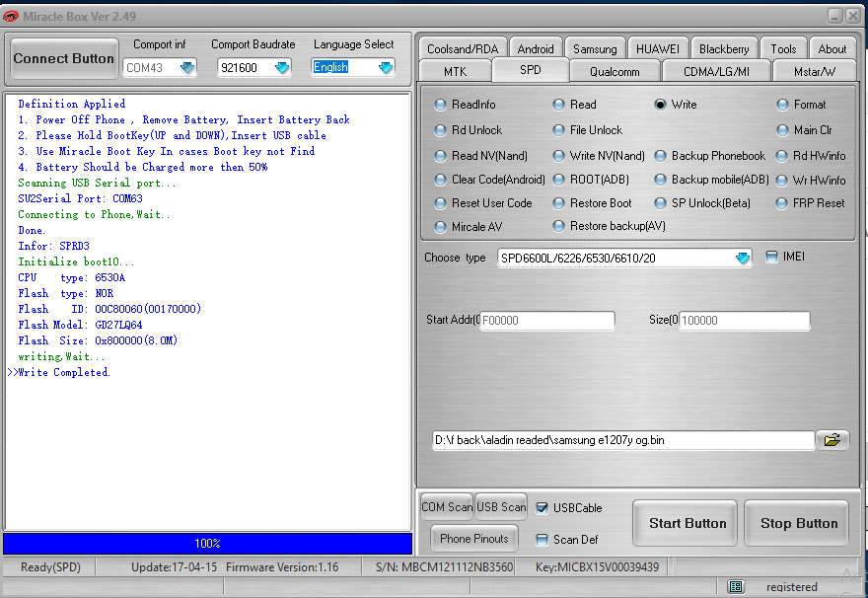This screenshot has width=868, height=598.
Task: Click the Firmware Version:1.16 status text
Action: 282,567
